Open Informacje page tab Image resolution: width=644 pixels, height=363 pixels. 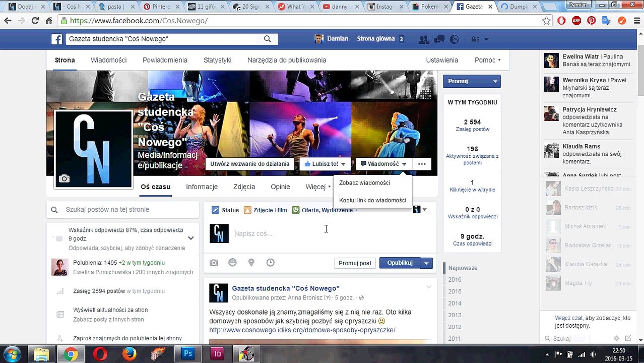[202, 187]
